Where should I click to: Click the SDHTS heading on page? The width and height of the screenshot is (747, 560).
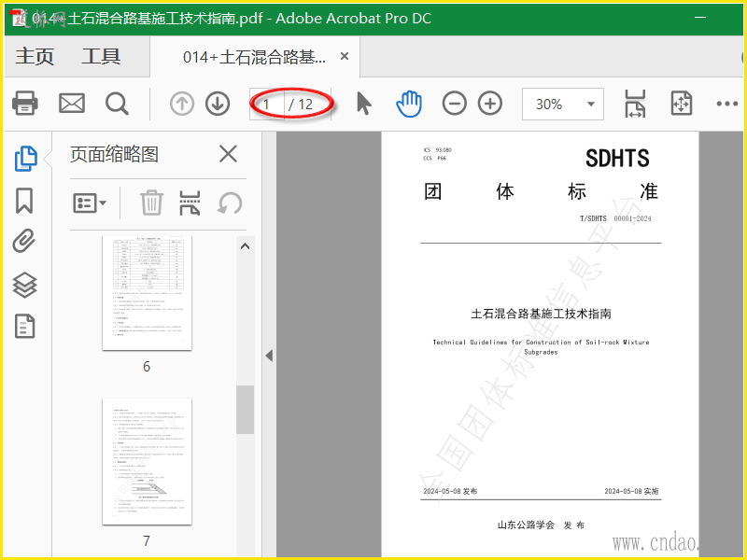[617, 159]
